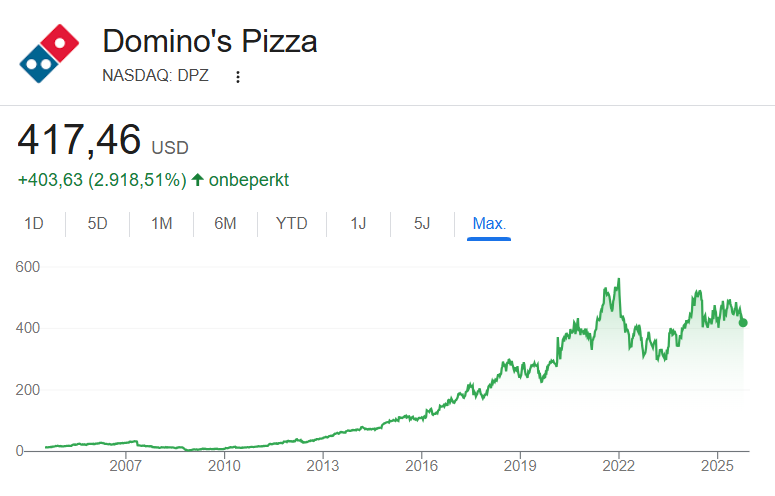Click the 2007 label on the chart axis
Image resolution: width=775 pixels, height=496 pixels.
pos(125,466)
